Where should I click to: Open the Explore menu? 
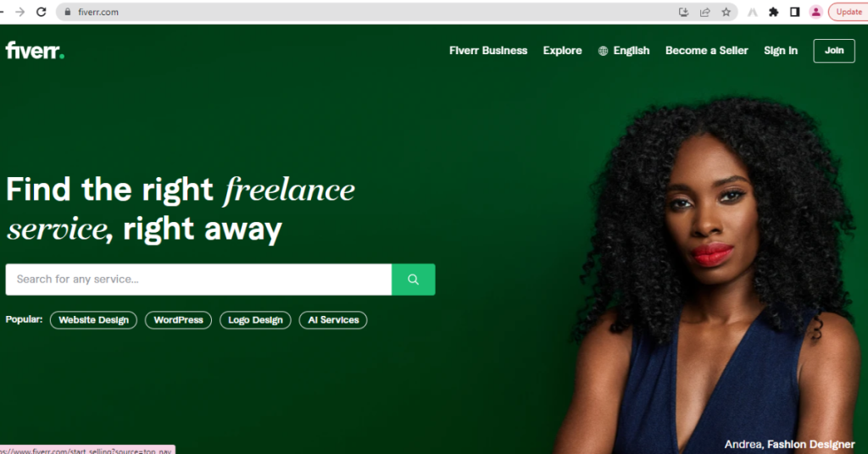[x=563, y=50]
